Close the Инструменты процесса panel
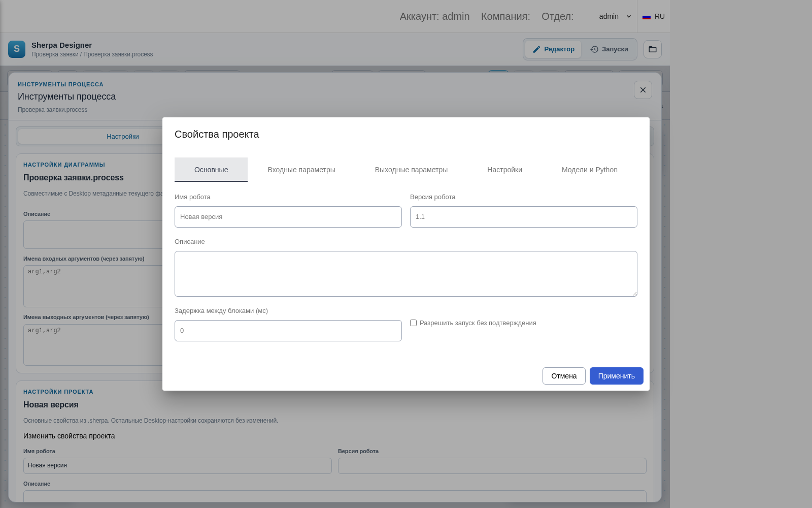Image resolution: width=812 pixels, height=508 pixels. click(x=643, y=90)
